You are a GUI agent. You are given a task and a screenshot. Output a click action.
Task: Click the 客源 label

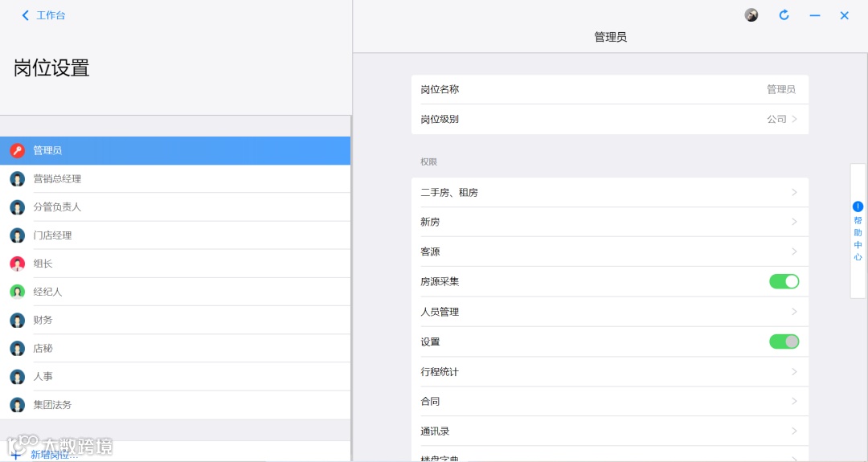point(429,251)
